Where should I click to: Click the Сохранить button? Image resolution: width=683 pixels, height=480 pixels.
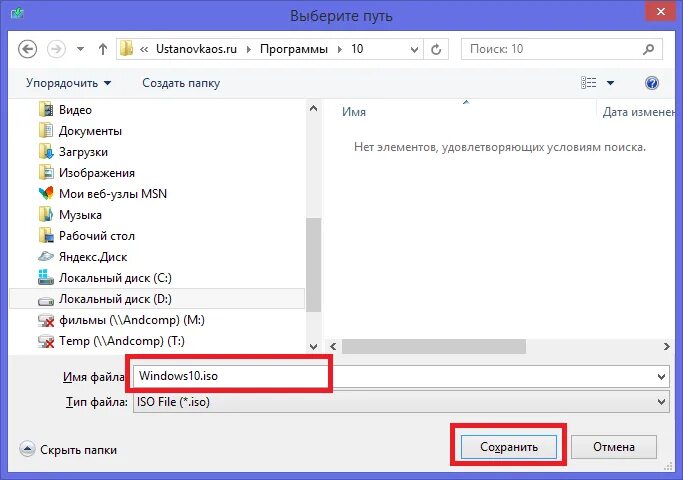[x=509, y=447]
